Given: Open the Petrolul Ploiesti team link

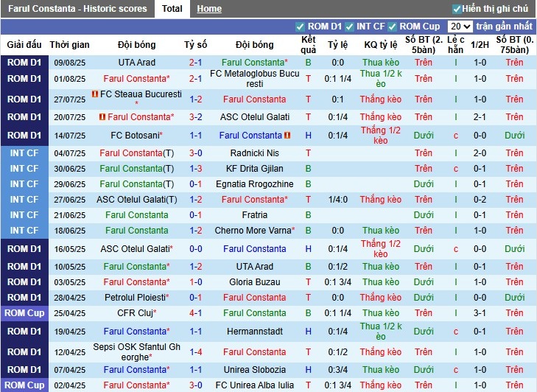Looking at the screenshot, I should (136, 298).
